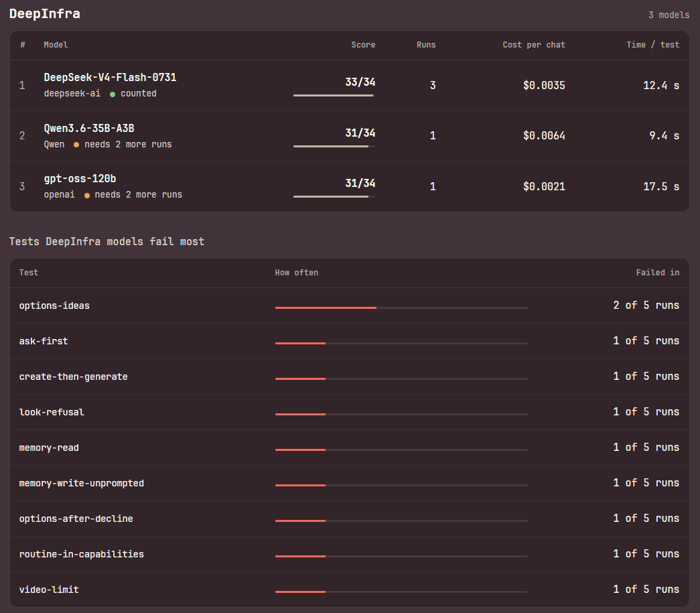Select the Score column header

click(x=363, y=45)
